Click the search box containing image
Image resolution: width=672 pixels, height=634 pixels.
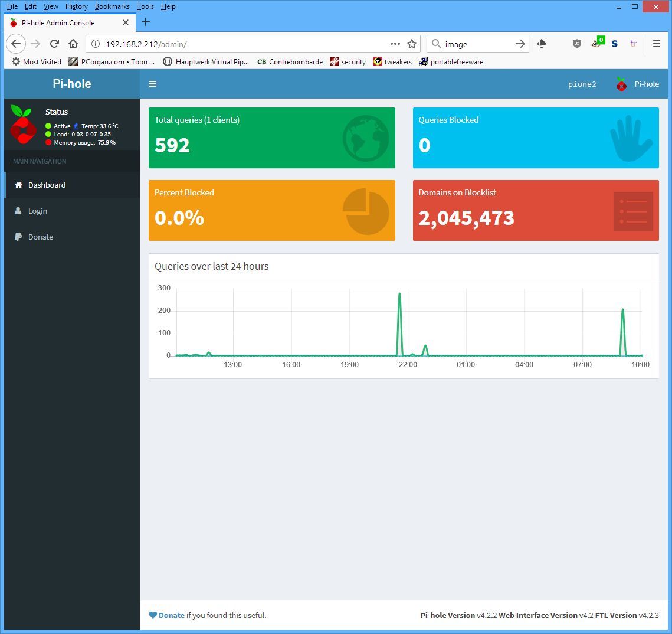coord(477,44)
